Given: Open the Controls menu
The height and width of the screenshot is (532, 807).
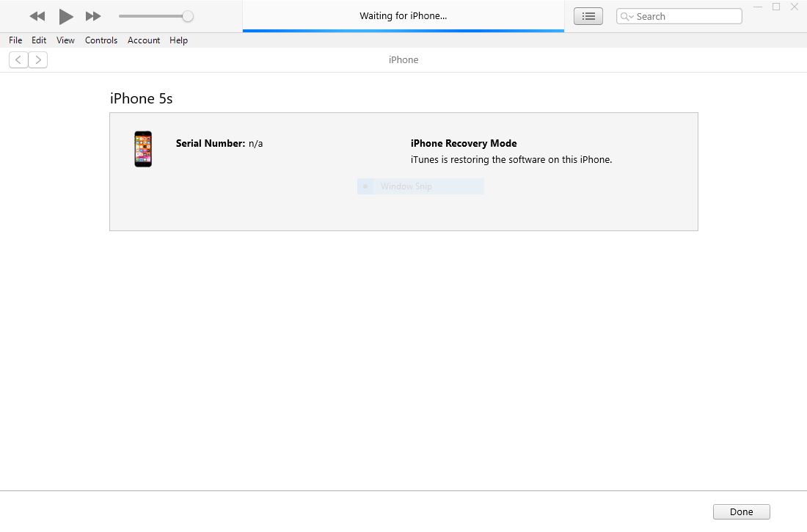Looking at the screenshot, I should 101,40.
